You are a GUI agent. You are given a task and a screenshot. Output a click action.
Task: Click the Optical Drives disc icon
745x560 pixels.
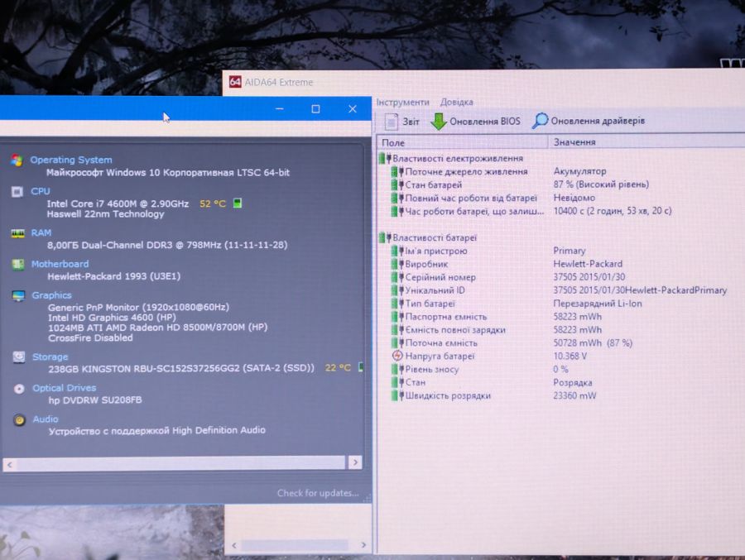point(19,389)
